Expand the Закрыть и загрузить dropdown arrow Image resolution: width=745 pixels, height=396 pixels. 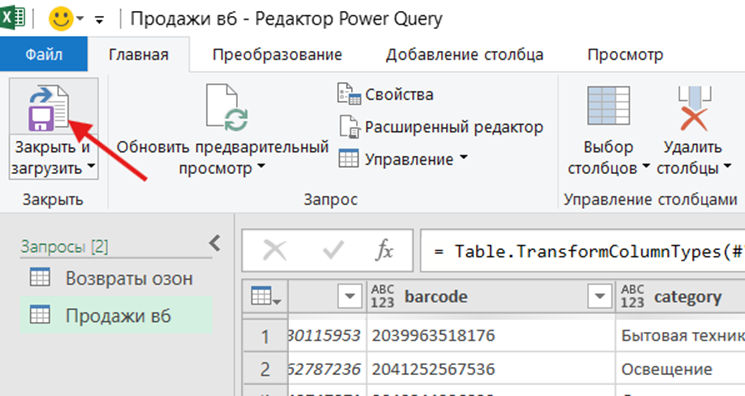(91, 167)
